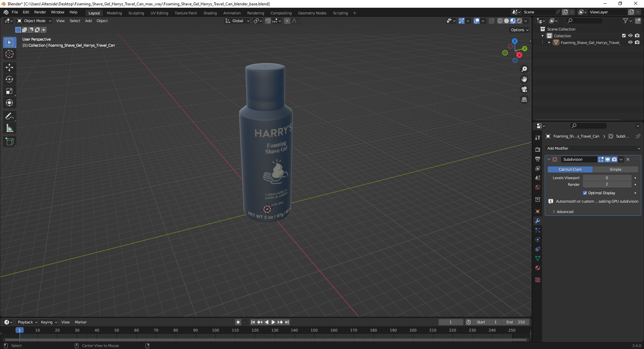Hide Collection in viewport via eye icon
The image size is (644, 349).
[630, 36]
